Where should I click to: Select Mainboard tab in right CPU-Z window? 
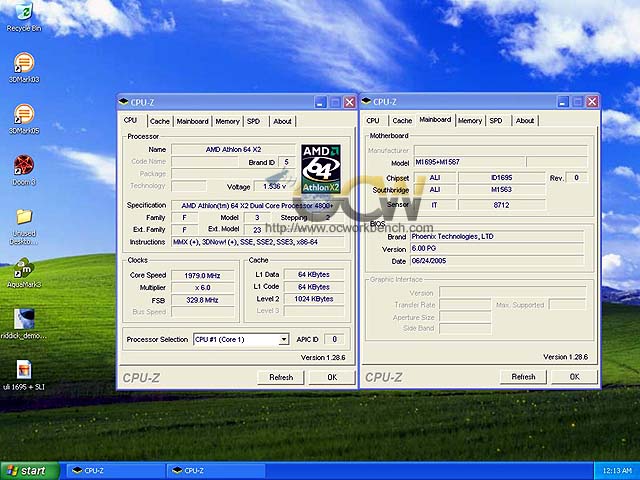435,120
